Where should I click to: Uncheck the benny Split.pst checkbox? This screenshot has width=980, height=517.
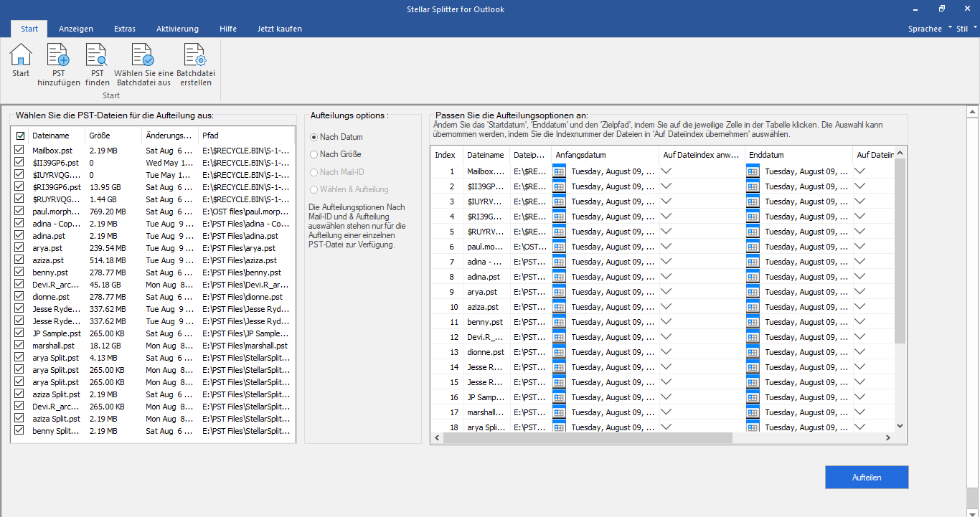[x=20, y=431]
